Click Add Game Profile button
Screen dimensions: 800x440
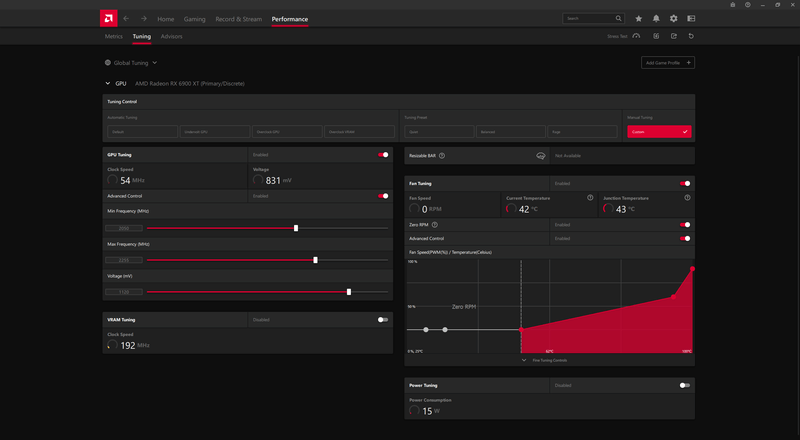(x=667, y=63)
